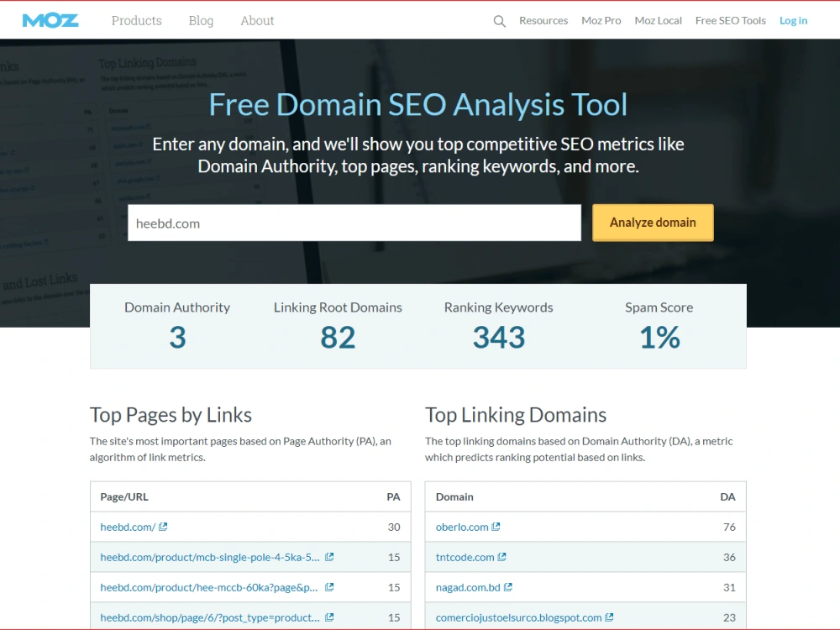840x630 pixels.
Task: Click the Free Domain SEO Analysis Tool title
Action: [417, 104]
